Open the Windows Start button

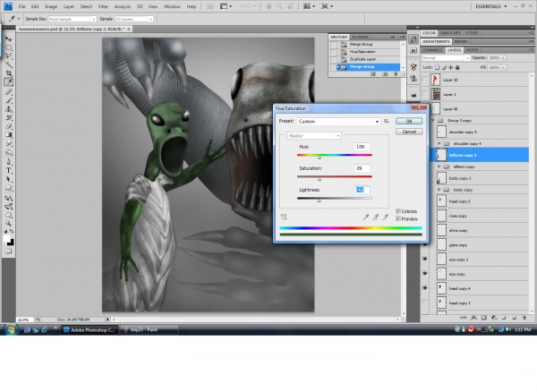[x=10, y=329]
